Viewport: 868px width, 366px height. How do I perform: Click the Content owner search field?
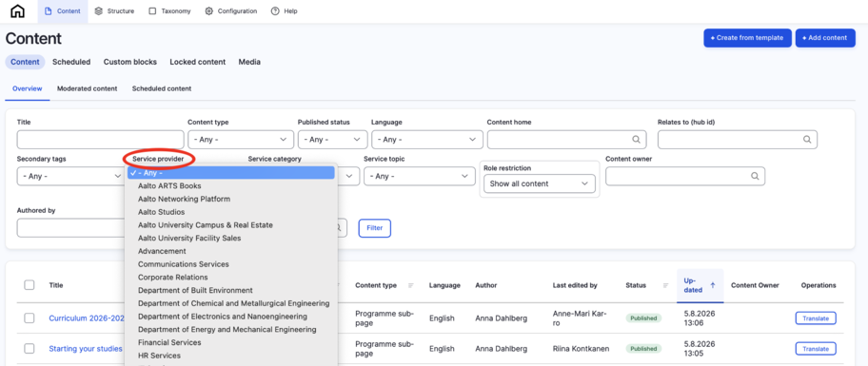click(x=685, y=177)
